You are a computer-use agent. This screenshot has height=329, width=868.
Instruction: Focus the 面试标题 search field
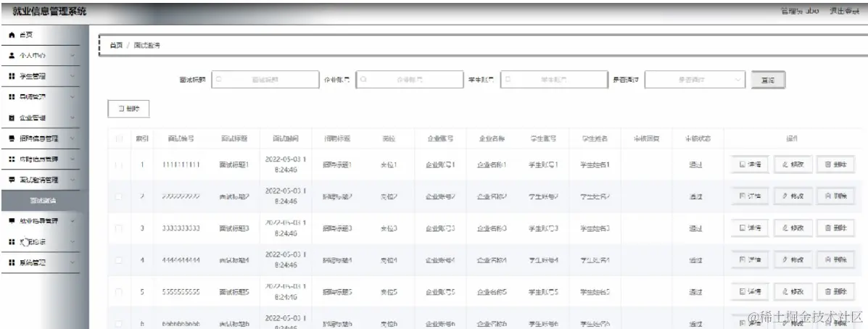tap(265, 80)
